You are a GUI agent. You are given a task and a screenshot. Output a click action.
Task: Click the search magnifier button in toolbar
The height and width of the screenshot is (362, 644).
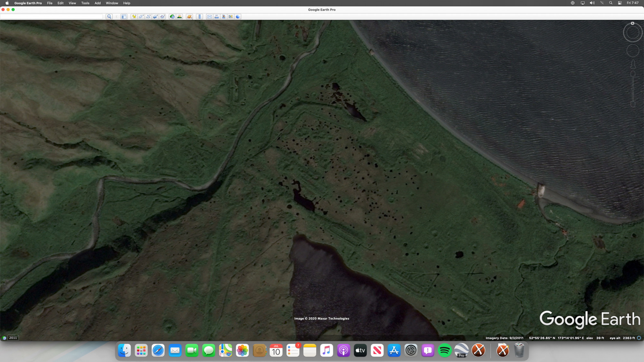click(x=109, y=17)
